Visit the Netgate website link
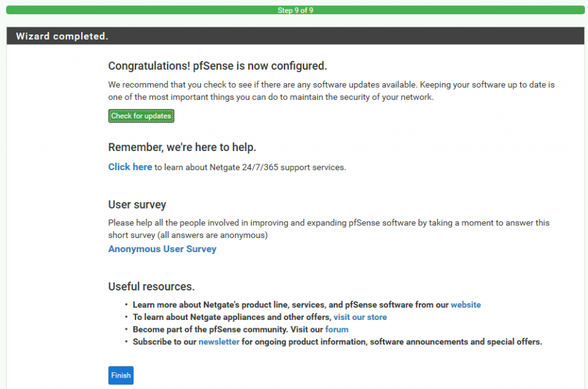Image resolution: width=588 pixels, height=389 pixels. pos(465,305)
